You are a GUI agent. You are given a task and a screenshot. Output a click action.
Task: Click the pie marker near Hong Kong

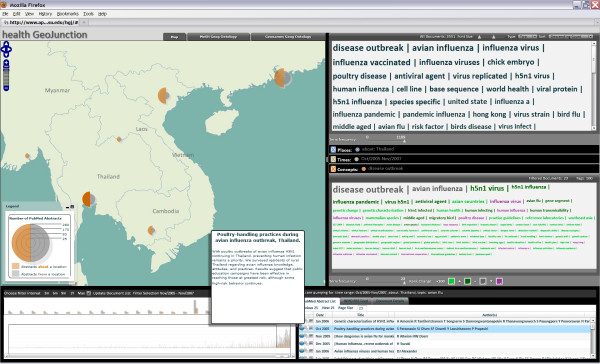pos(283,78)
